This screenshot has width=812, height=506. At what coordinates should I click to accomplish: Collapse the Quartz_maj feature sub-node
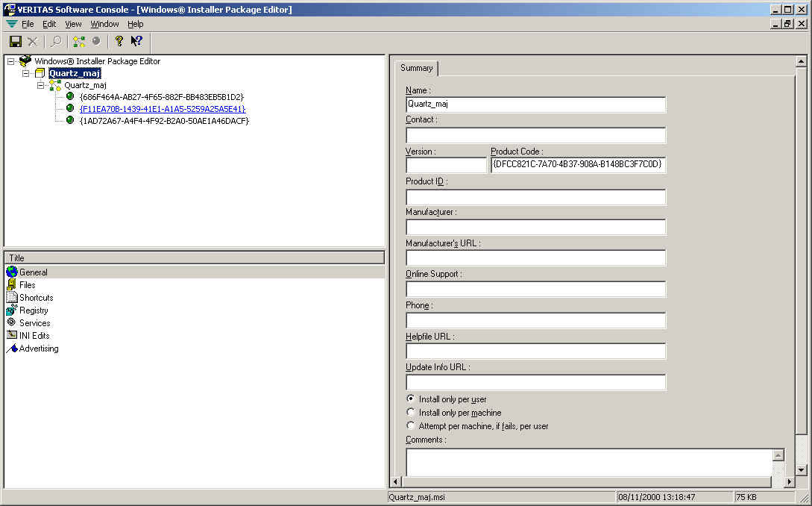(x=40, y=85)
